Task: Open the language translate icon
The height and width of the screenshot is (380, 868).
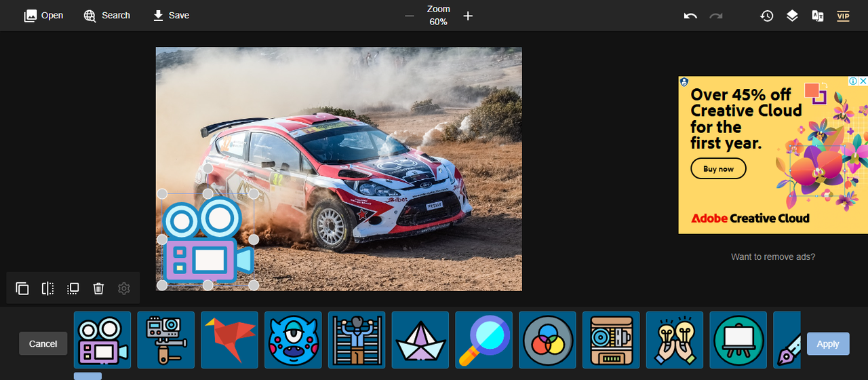Action: [x=818, y=16]
